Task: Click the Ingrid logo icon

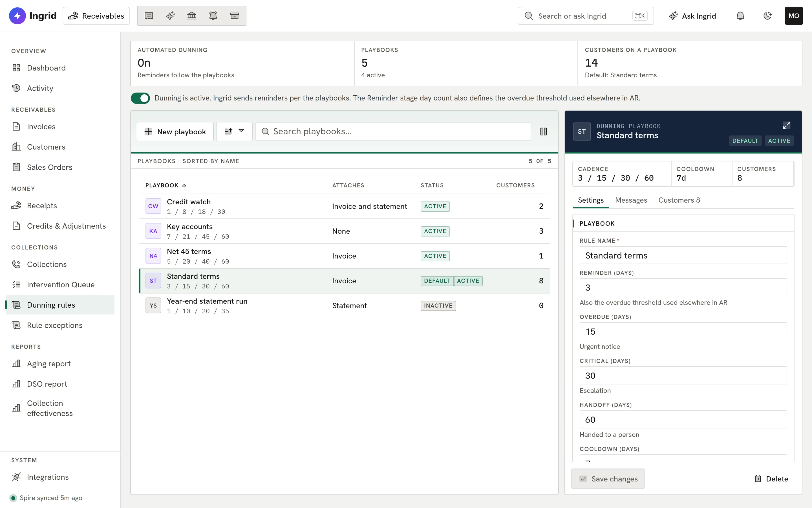Action: (x=17, y=16)
